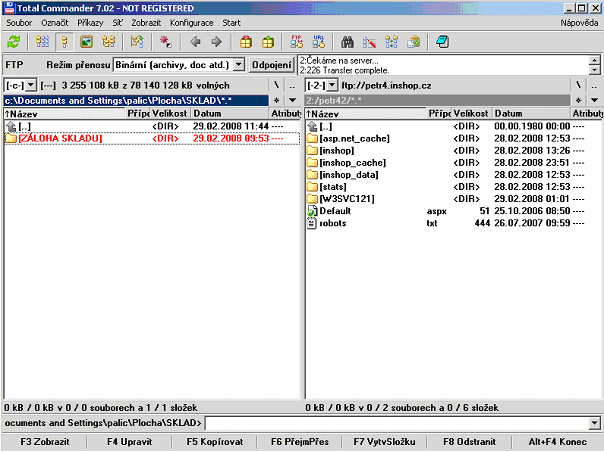The height and width of the screenshot is (452, 604).
Task: Select robots txt file
Action: [453, 223]
